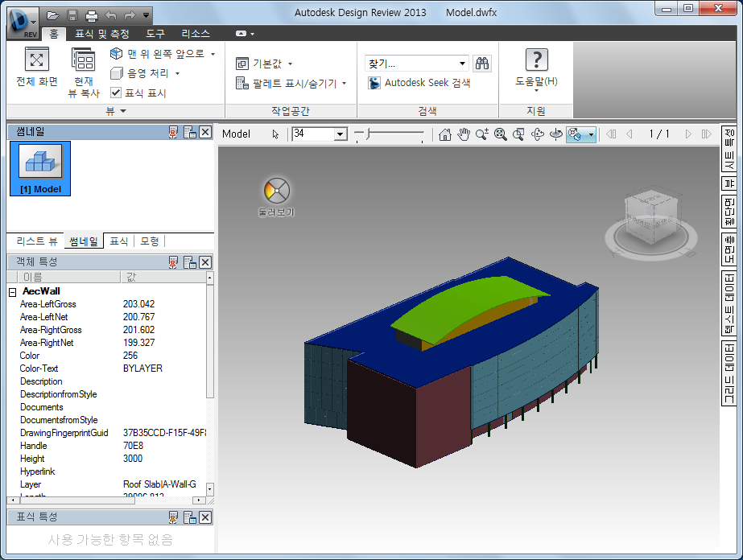Image resolution: width=743 pixels, height=560 pixels.
Task: Click the 전체 화면 full-screen button
Action: point(37,68)
